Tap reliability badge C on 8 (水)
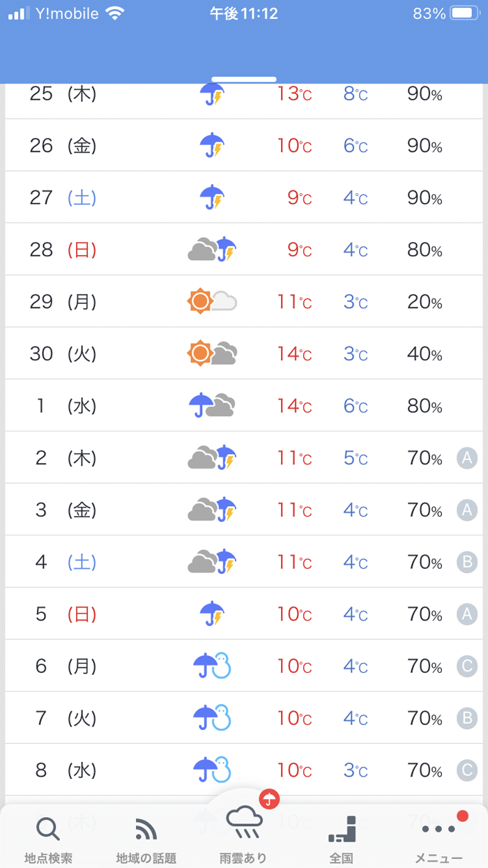 tap(467, 770)
